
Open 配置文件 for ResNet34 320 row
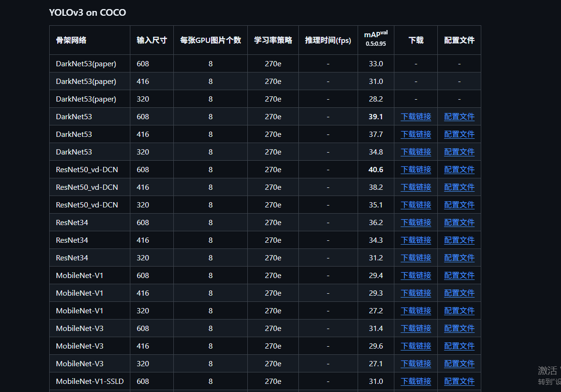(x=459, y=258)
